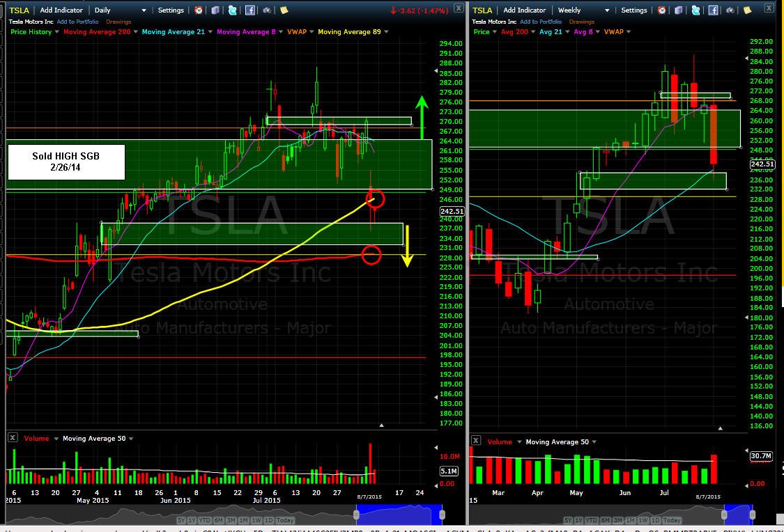784x532 pixels.
Task: Click the Twitter share icon on Daily chart
Action: coord(233,10)
